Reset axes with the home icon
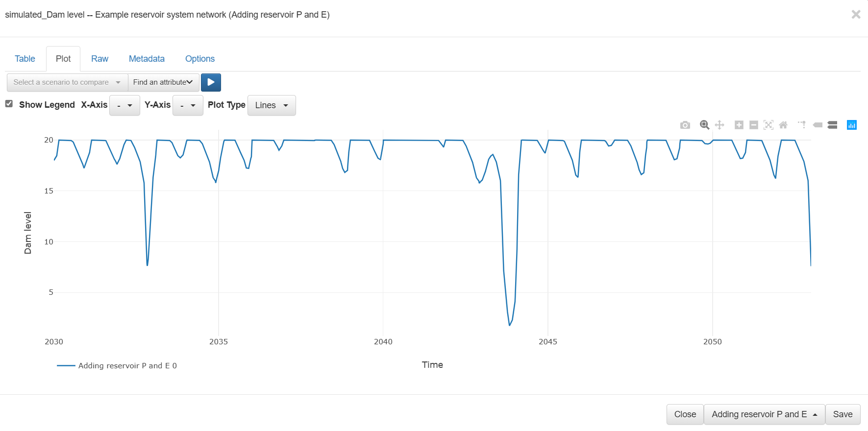 783,125
